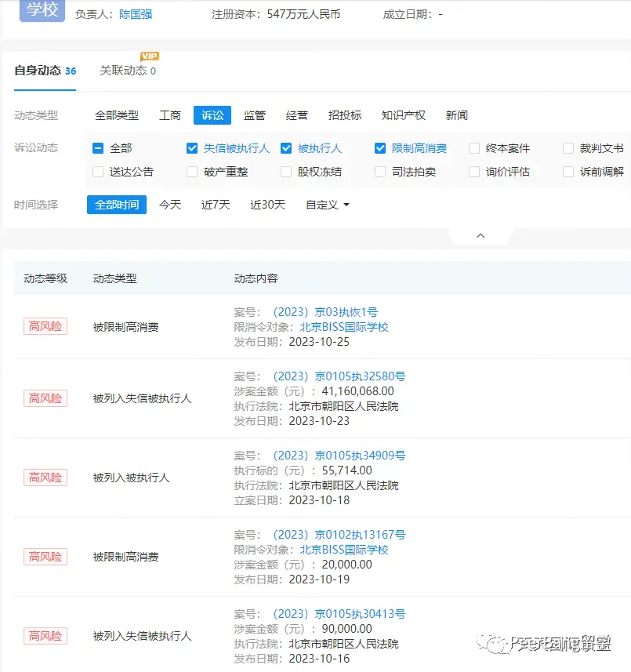631x672 pixels.
Task: Click the 学校 logo badge
Action: tap(42, 10)
